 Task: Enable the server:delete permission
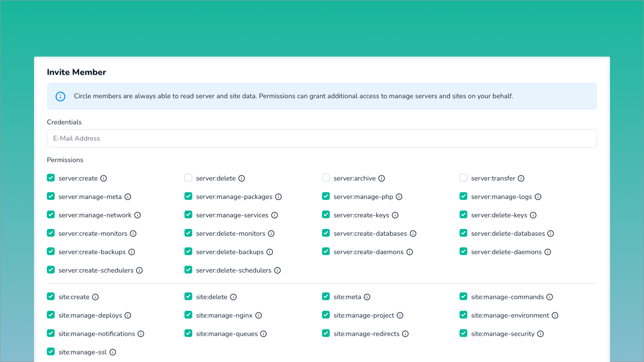pos(188,177)
